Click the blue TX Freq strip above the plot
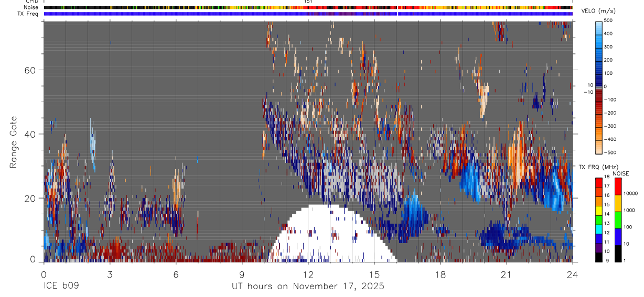Screen dimensions: 644x297 tap(308, 14)
